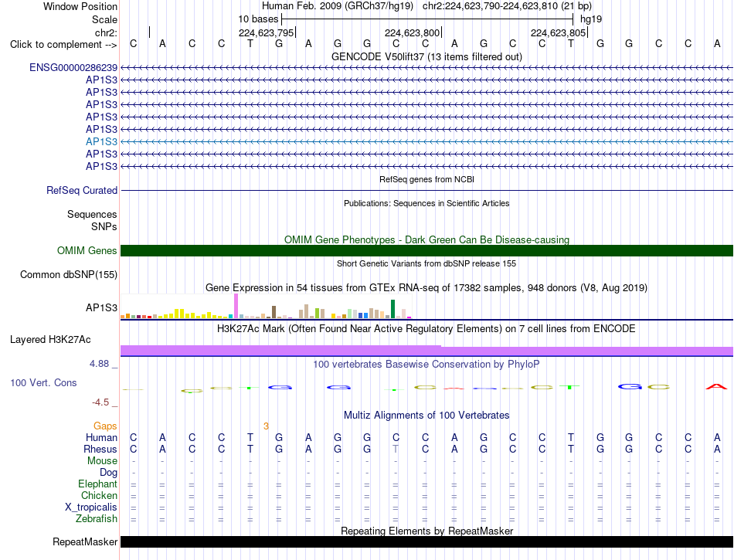The image size is (734, 560).
Task: Click the OMIM Genes dark green bar
Action: [426, 251]
